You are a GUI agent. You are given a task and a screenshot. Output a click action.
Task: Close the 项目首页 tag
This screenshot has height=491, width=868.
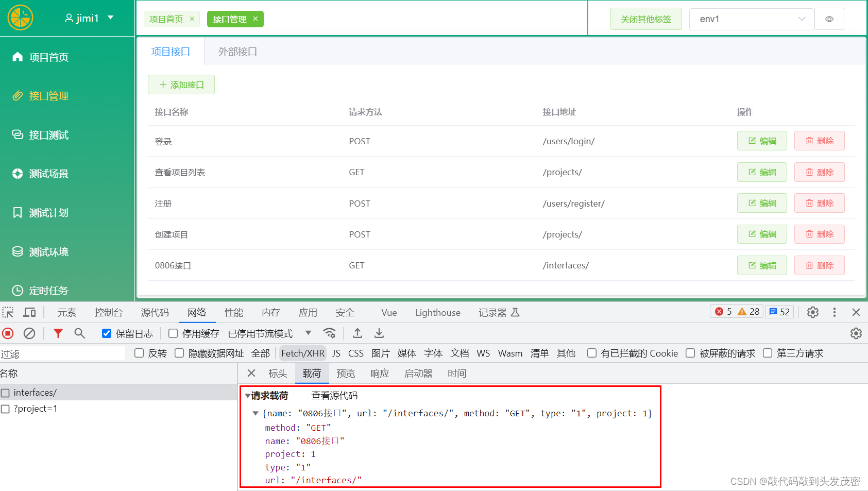click(x=192, y=19)
